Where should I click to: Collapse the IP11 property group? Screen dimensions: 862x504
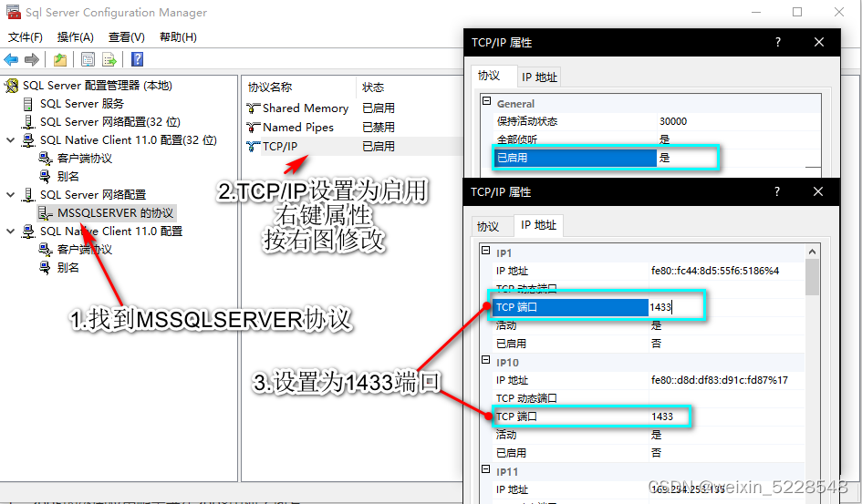[485, 468]
